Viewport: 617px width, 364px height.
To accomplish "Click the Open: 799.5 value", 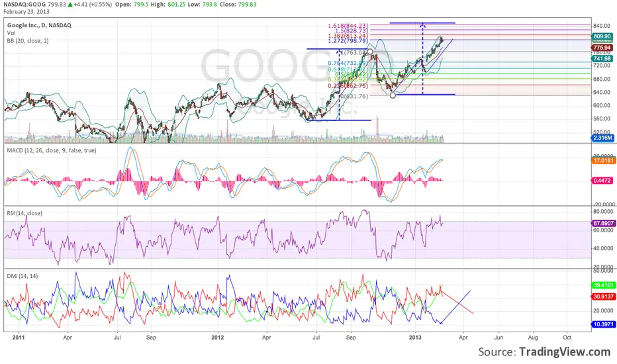I will click(x=132, y=5).
